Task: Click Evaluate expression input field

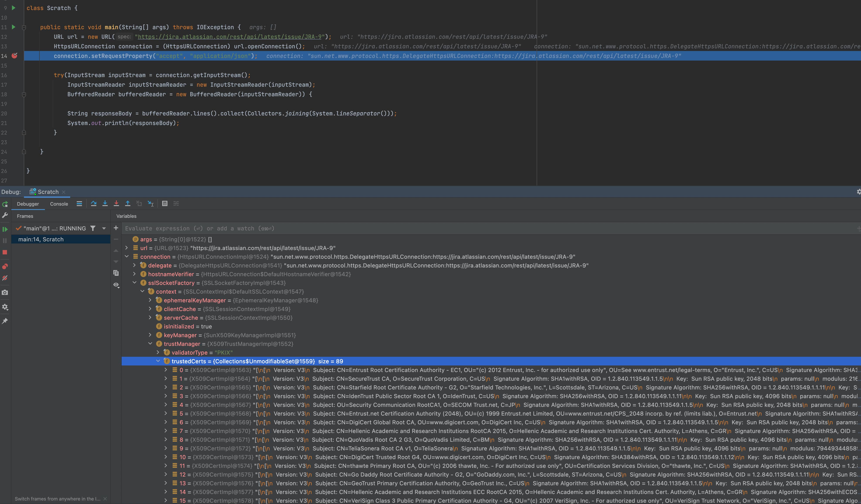Action: coord(488,228)
